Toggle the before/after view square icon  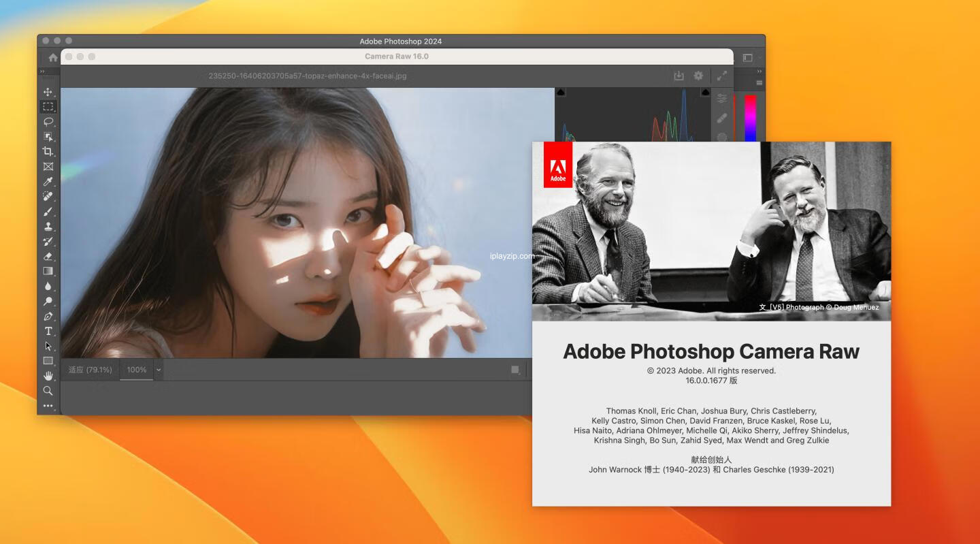click(x=515, y=370)
